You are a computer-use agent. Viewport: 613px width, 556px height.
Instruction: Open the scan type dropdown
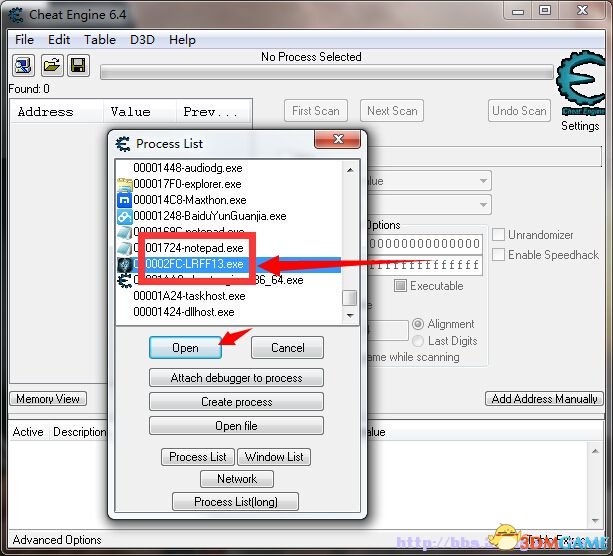coord(483,181)
